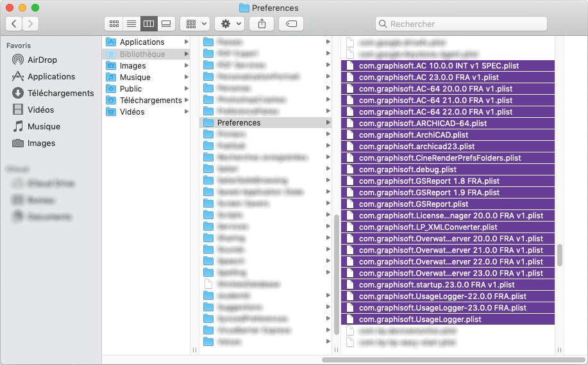Expand arrow next to column-one Vidéos folder

pyautogui.click(x=187, y=111)
